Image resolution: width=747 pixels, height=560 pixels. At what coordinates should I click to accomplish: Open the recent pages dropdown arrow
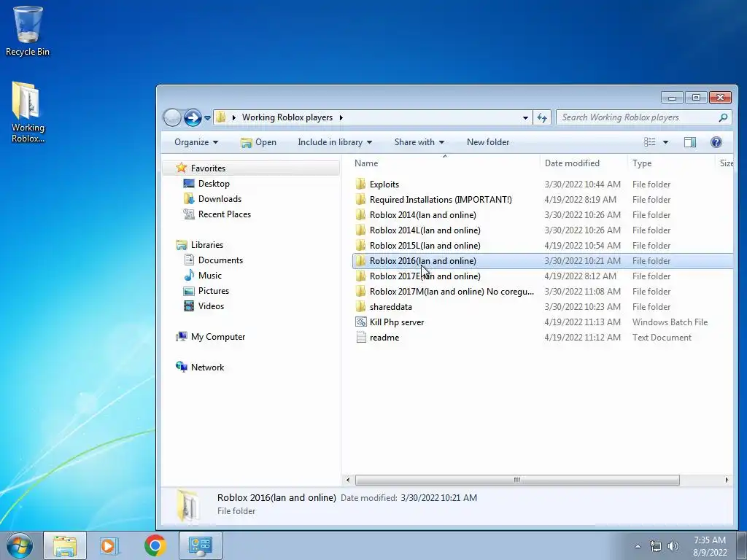[x=208, y=117]
